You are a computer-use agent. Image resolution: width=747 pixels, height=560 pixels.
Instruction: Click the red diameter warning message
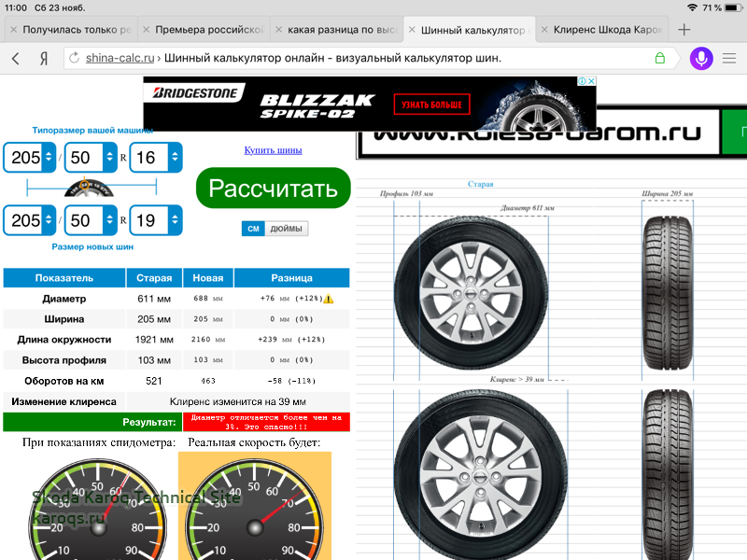point(266,422)
